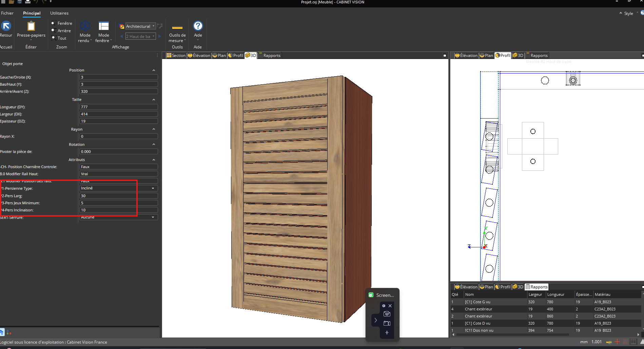
Task: Open Outils de mesure ruler tool
Action: tap(177, 27)
